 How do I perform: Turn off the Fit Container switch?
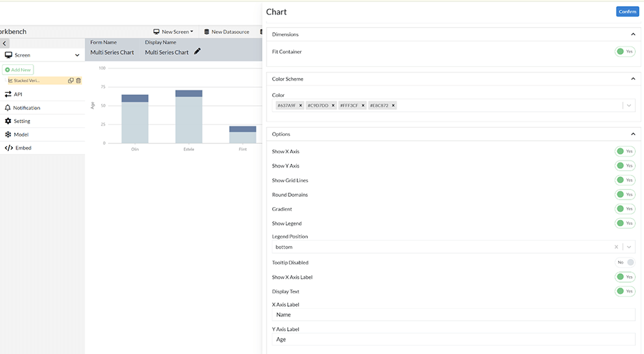[x=624, y=52]
